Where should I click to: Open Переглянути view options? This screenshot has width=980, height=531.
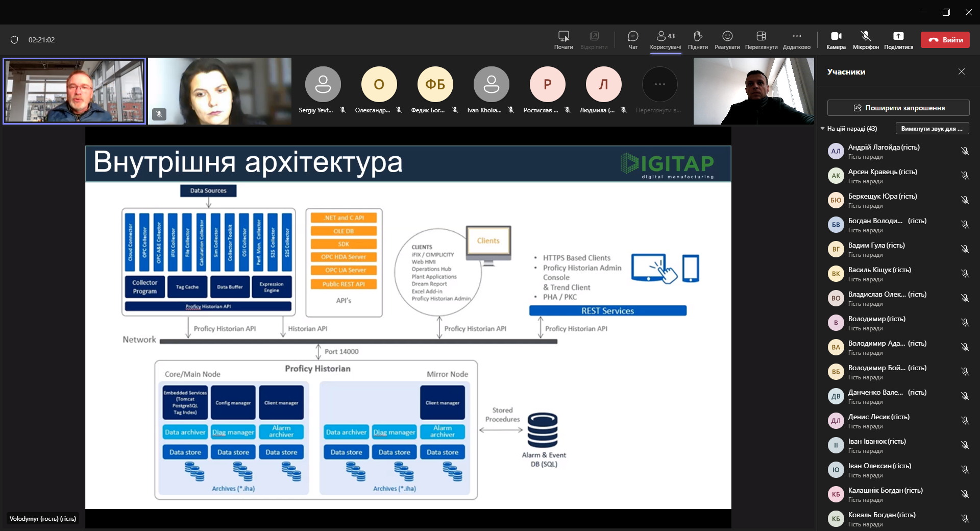(761, 40)
